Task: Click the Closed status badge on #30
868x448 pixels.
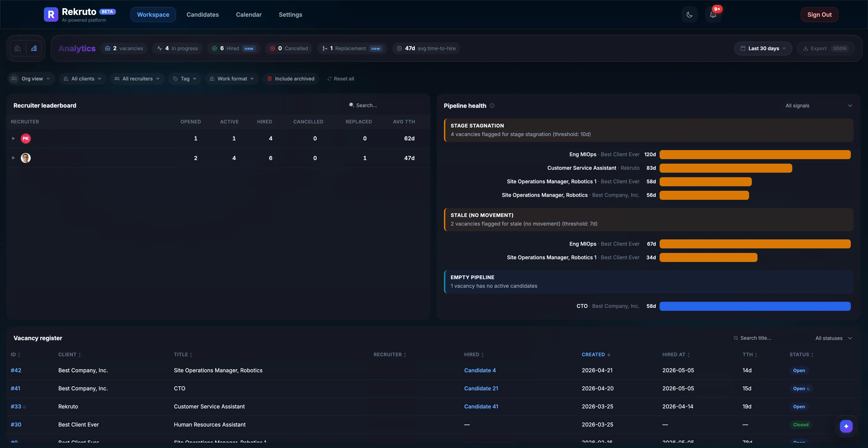Action: click(x=801, y=425)
